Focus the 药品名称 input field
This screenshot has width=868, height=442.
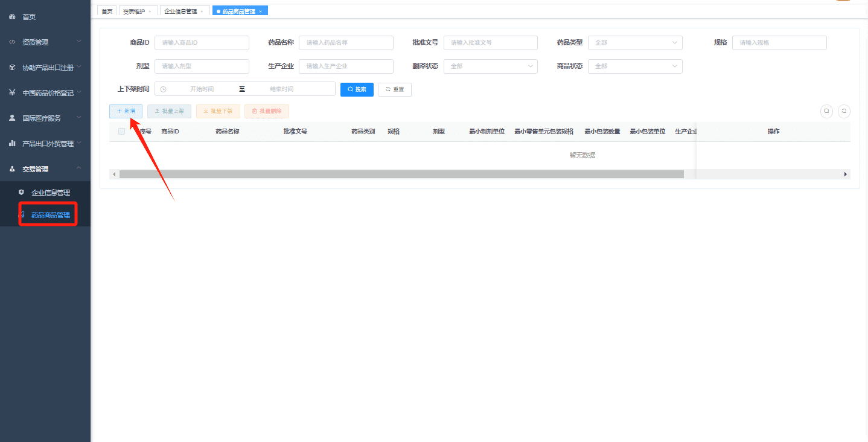[346, 43]
